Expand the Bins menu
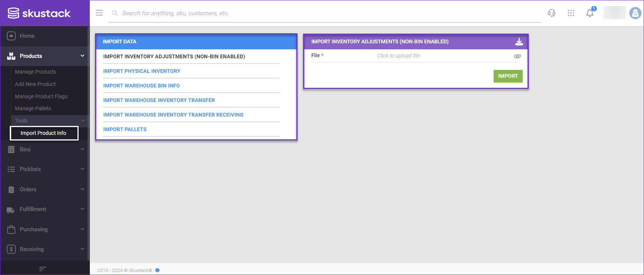 pyautogui.click(x=44, y=149)
